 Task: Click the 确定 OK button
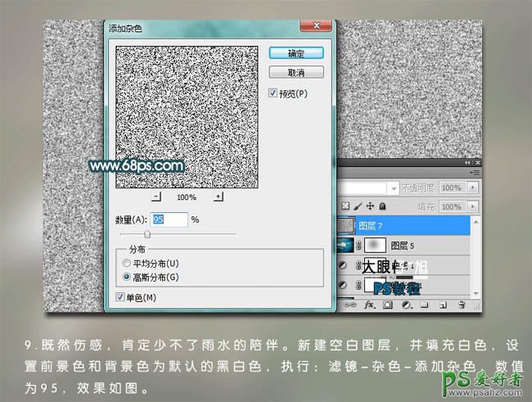[x=296, y=53]
